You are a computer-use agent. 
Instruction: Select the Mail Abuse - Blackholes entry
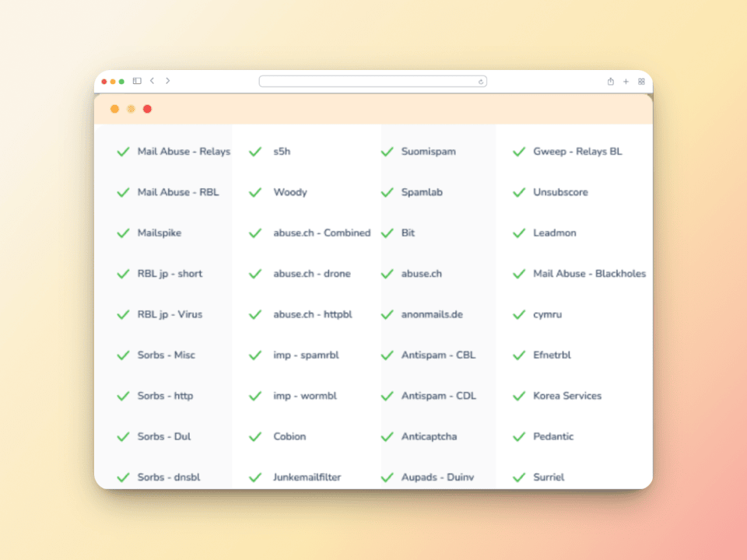pyautogui.click(x=589, y=274)
